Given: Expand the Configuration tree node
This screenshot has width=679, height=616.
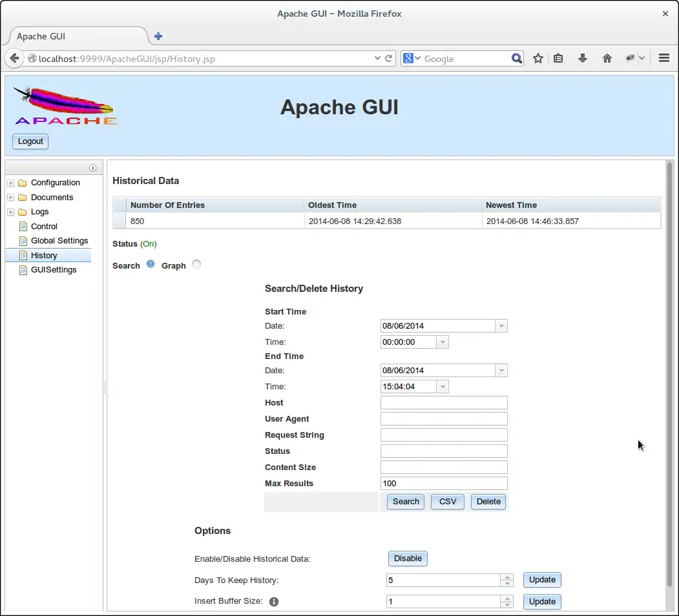Looking at the screenshot, I should click(11, 183).
